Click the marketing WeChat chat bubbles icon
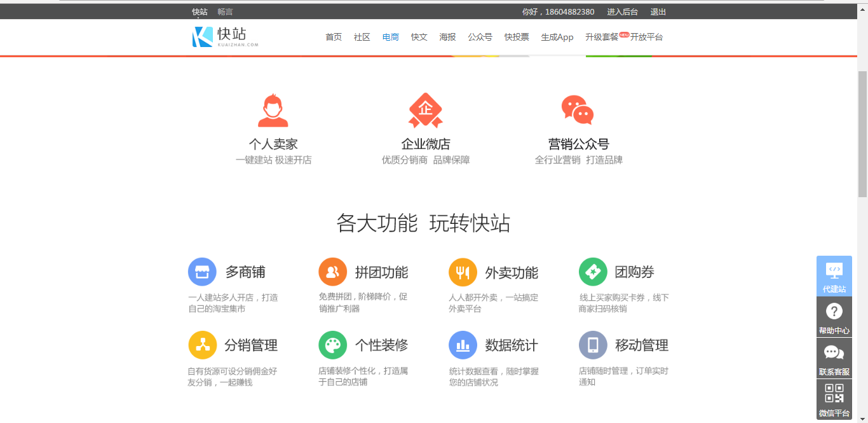Screen dimensions: 868x423 pyautogui.click(x=577, y=111)
